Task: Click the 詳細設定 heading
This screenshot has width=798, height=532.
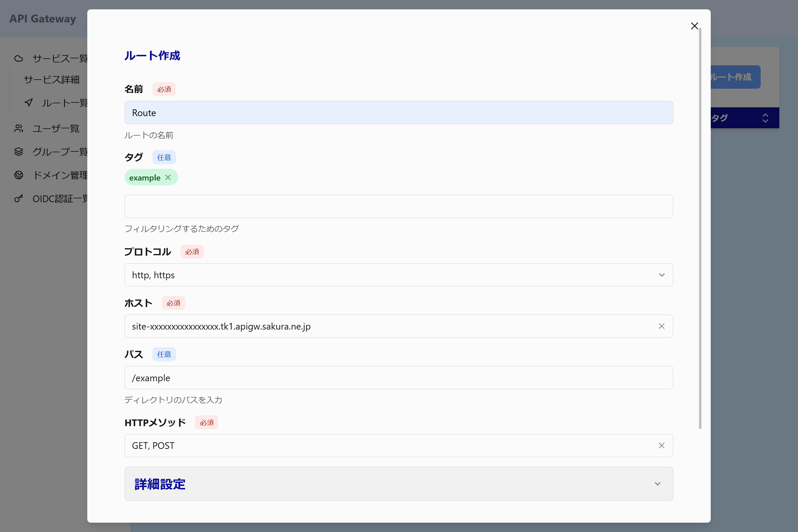Action: [160, 484]
